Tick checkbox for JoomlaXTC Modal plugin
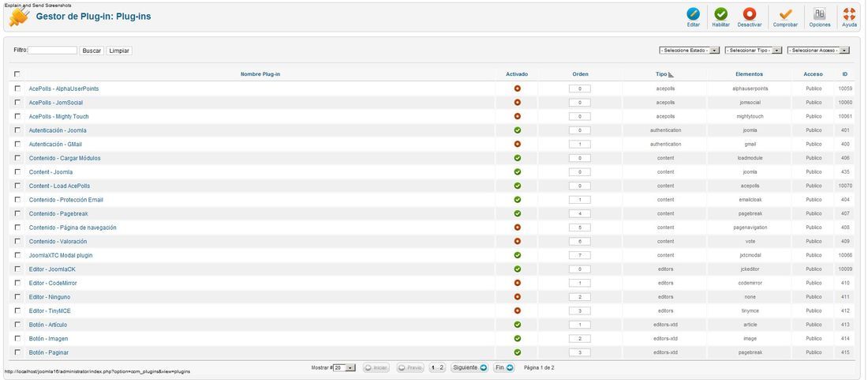The image size is (868, 380). pos(17,255)
